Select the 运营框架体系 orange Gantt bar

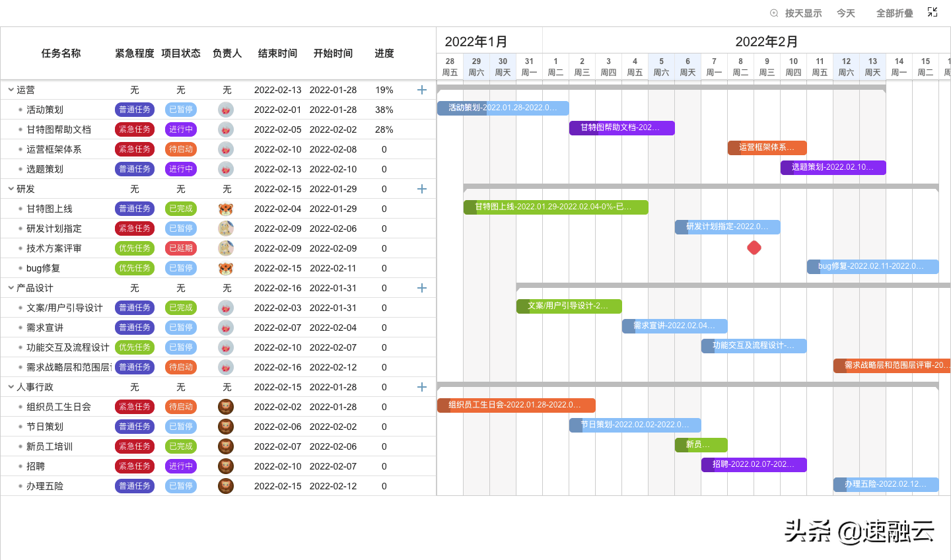coord(767,147)
